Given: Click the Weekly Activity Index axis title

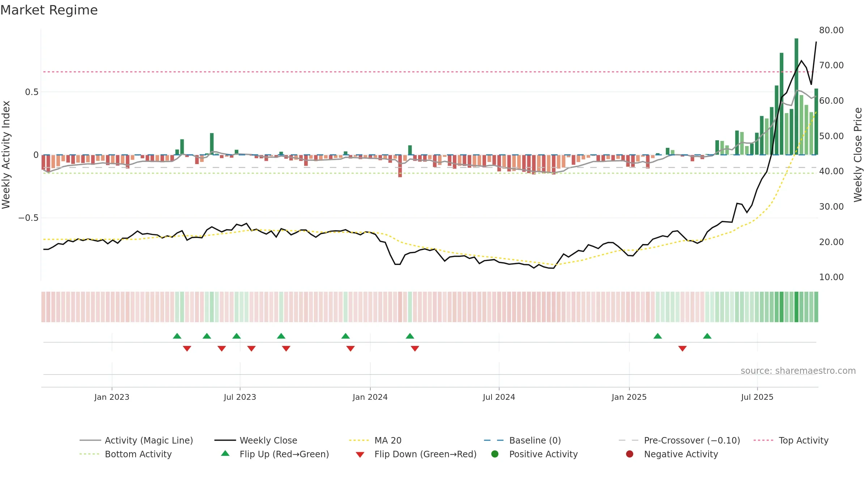Looking at the screenshot, I should pos(6,155).
